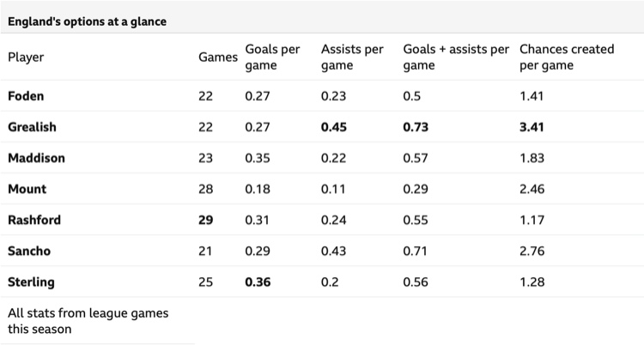This screenshot has height=345, width=644.
Task: Select Sterling's 0.36 goals per game cell
Action: [258, 281]
